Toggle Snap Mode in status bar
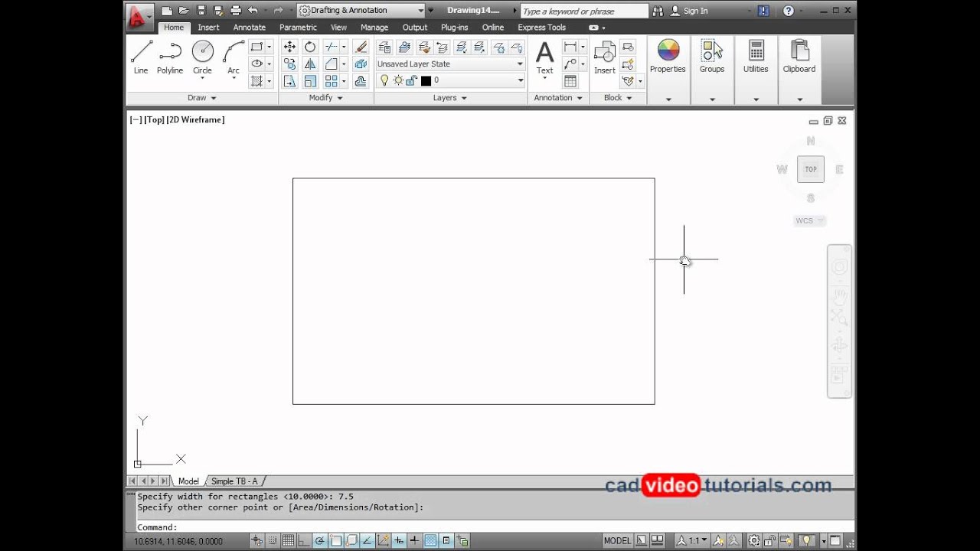This screenshot has height=551, width=980. pyautogui.click(x=272, y=540)
